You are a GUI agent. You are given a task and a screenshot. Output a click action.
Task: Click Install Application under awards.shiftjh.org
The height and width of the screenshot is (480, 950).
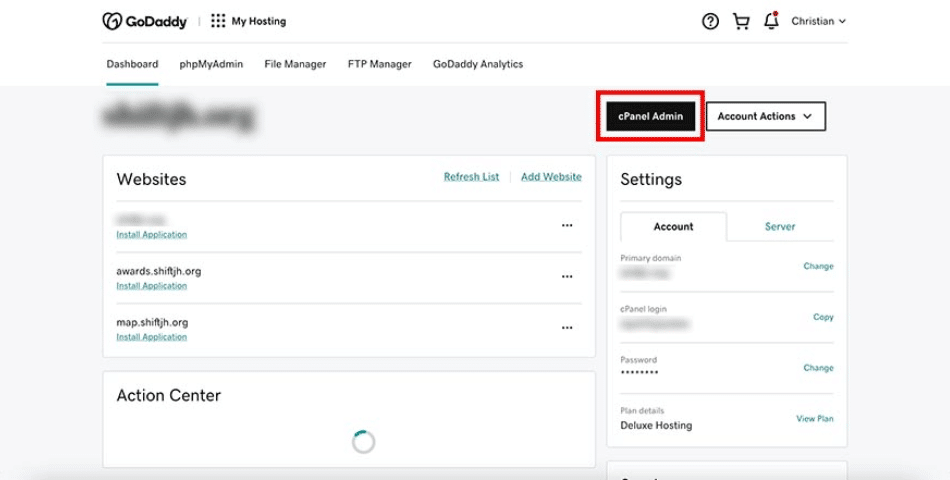click(x=152, y=286)
